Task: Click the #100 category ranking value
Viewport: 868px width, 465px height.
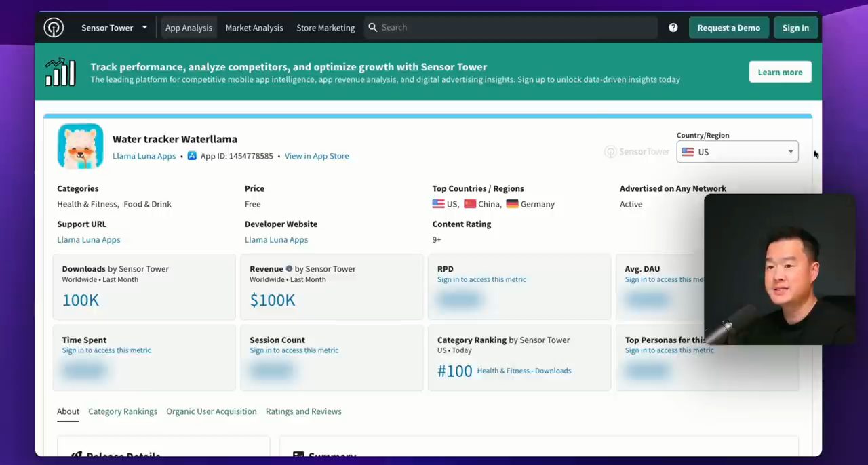Action: coord(454,371)
